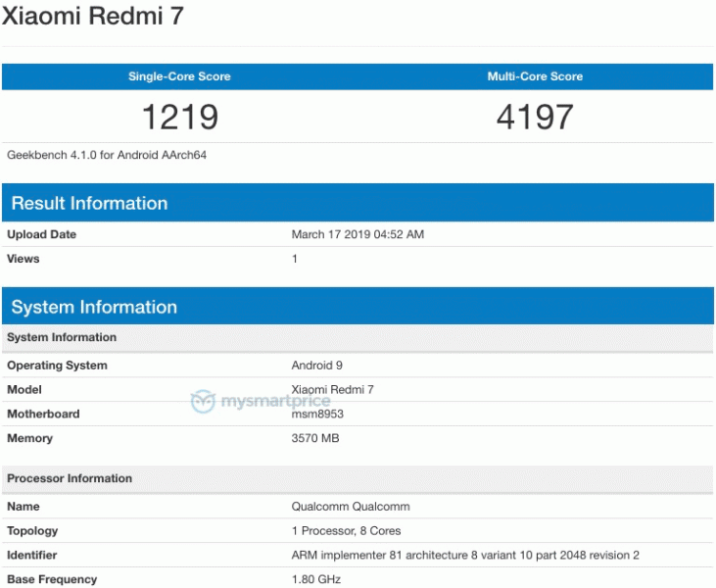Click the single-core score value 1219
Image resolution: width=716 pixels, height=588 pixels.
click(179, 118)
